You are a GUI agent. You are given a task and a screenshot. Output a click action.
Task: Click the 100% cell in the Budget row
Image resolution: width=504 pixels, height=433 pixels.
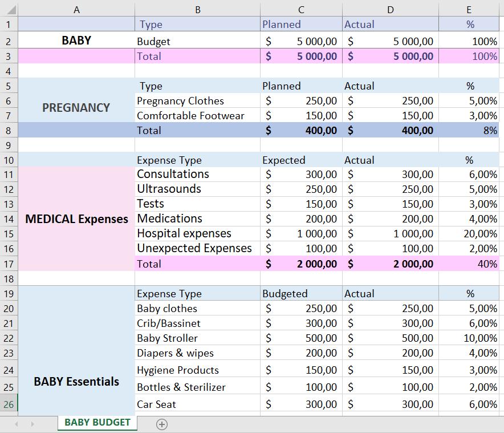point(469,41)
